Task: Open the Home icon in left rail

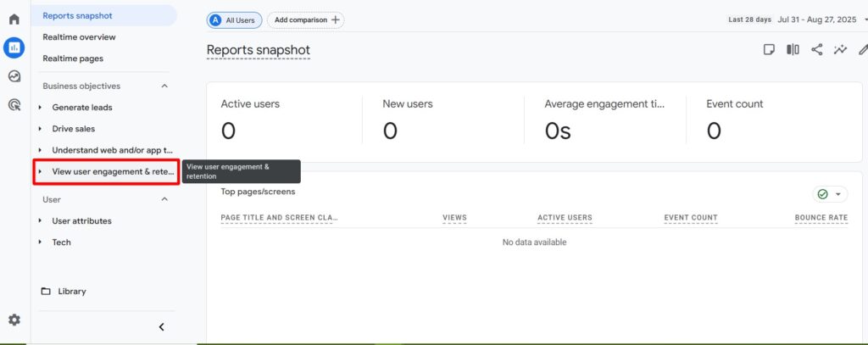Action: pyautogui.click(x=14, y=19)
